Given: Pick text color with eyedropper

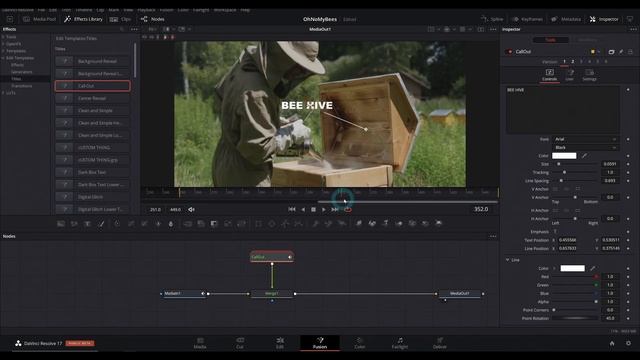Looking at the screenshot, I should point(584,156).
